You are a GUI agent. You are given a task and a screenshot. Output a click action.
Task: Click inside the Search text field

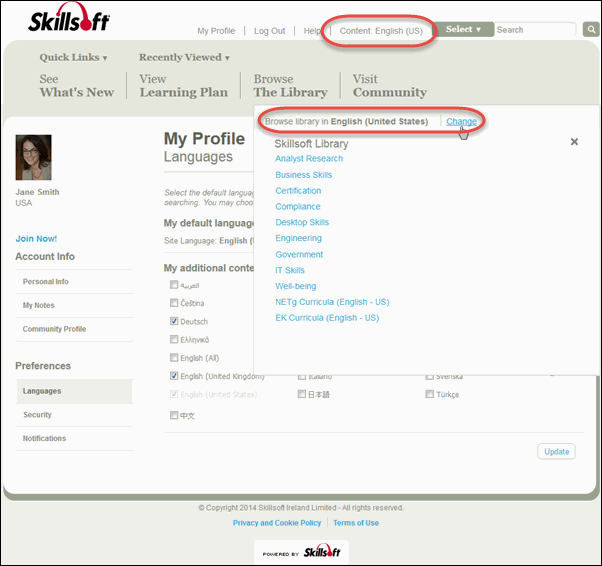click(x=533, y=30)
